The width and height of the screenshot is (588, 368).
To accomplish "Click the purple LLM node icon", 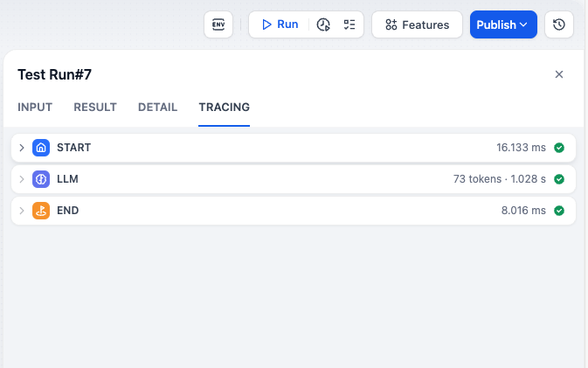I will coord(40,179).
